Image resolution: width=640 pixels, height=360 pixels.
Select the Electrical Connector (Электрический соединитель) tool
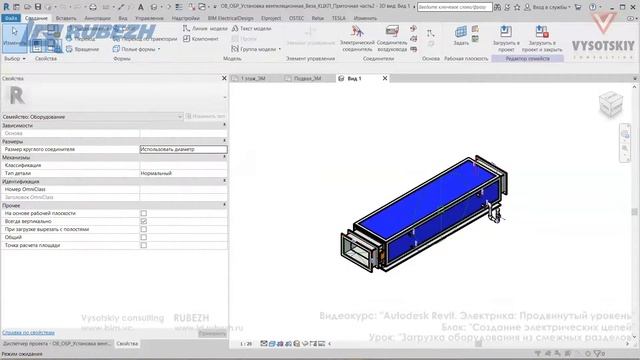(x=357, y=38)
